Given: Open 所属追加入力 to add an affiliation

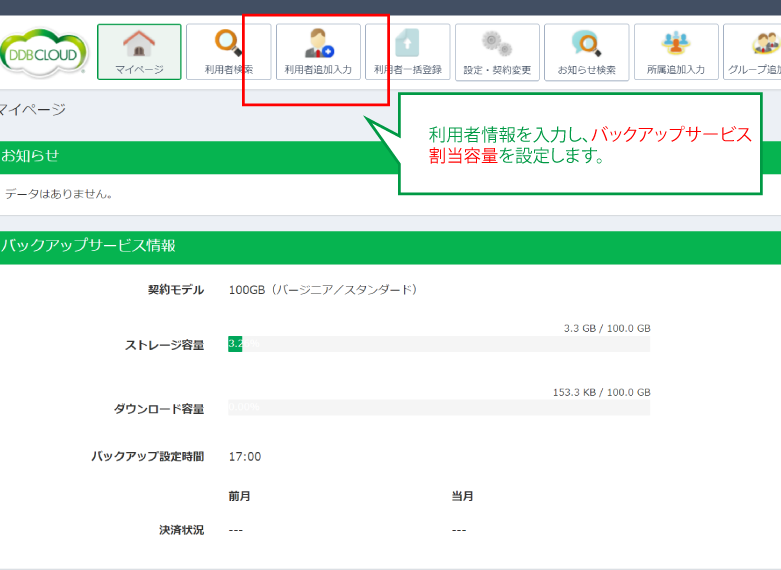Looking at the screenshot, I should tap(676, 52).
